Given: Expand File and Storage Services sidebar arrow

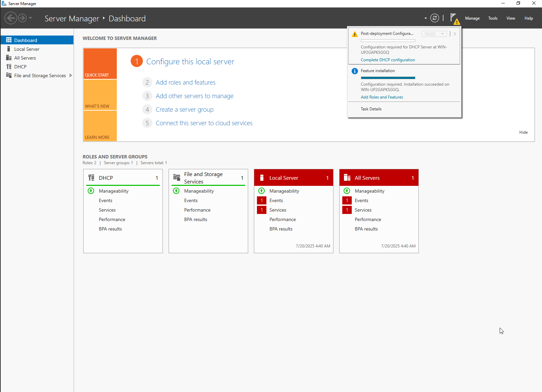Looking at the screenshot, I should pyautogui.click(x=70, y=75).
